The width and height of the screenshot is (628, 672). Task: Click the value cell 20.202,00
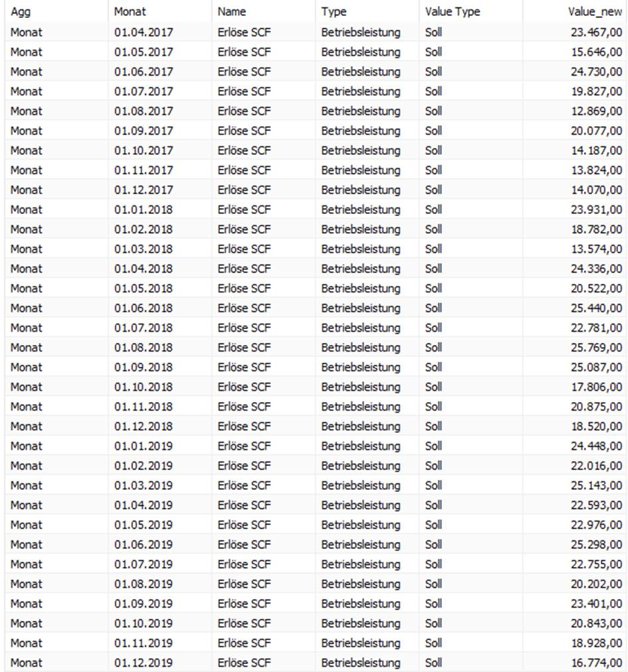[x=597, y=584]
